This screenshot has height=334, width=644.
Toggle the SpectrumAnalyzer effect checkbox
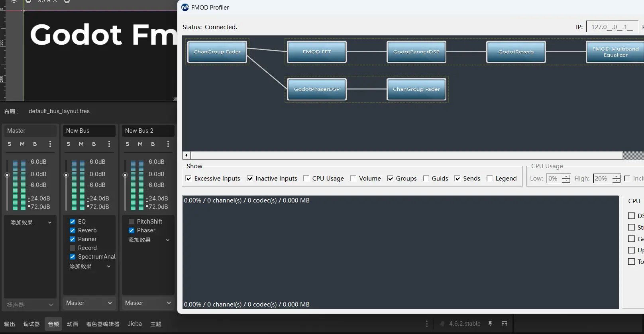click(73, 257)
